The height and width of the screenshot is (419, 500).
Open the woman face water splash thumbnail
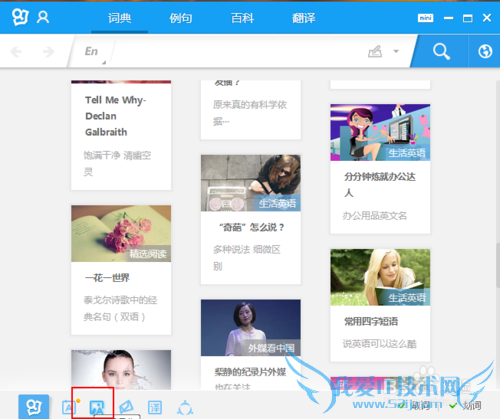click(x=121, y=370)
